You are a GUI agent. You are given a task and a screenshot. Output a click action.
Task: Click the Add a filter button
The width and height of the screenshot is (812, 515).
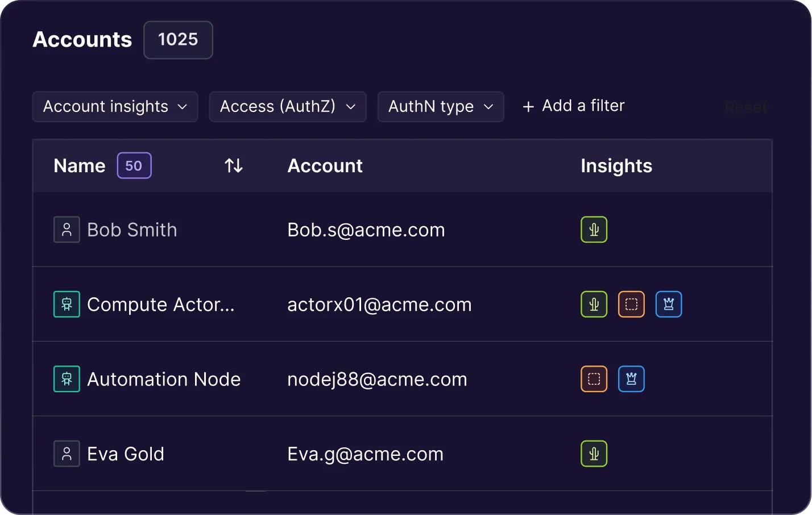[x=573, y=106]
